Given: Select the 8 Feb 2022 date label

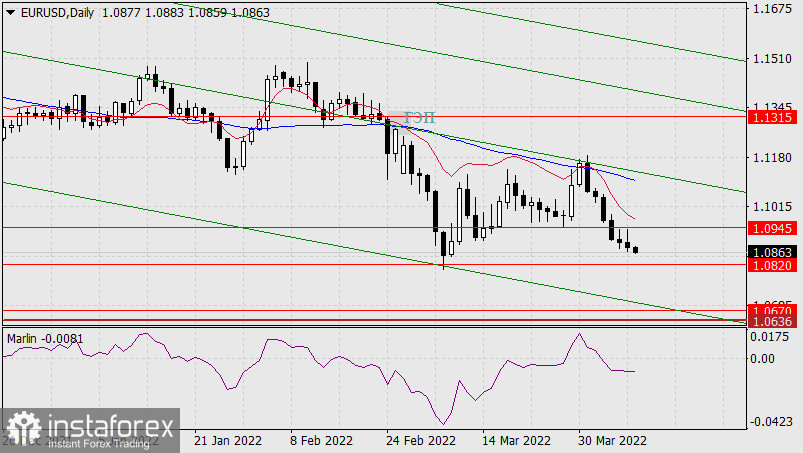Looking at the screenshot, I should coord(320,440).
